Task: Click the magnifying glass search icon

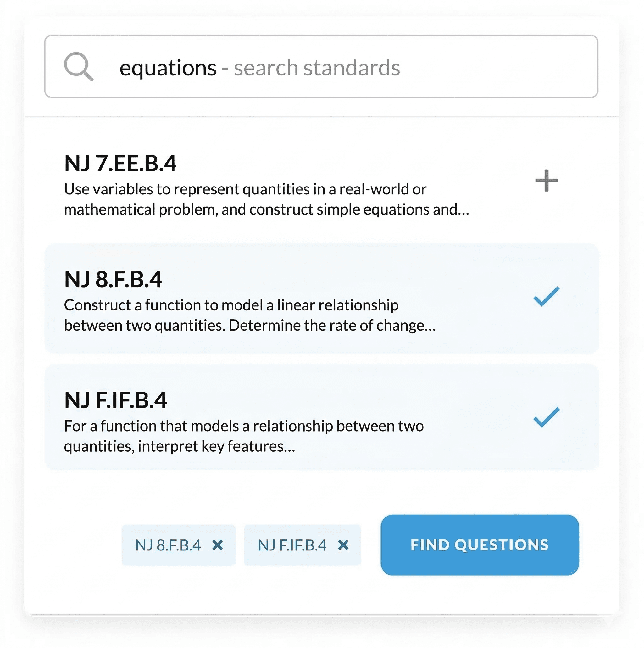Action: 78,66
